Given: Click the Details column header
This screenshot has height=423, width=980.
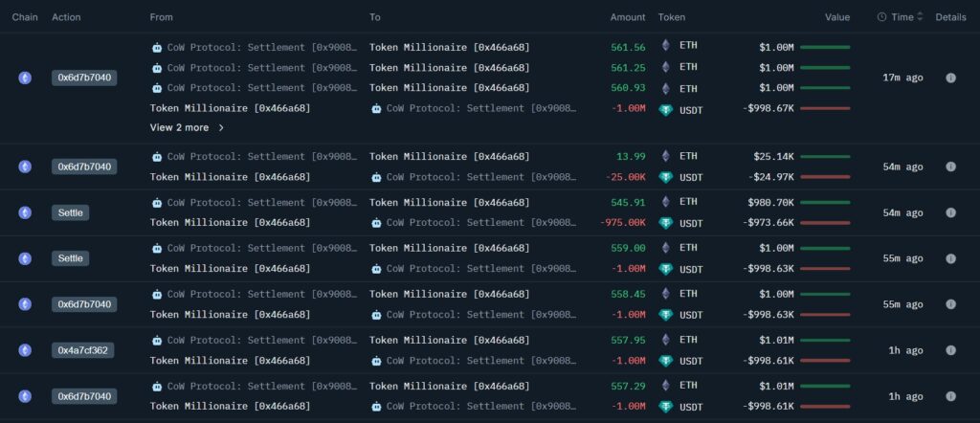Looking at the screenshot, I should [950, 17].
